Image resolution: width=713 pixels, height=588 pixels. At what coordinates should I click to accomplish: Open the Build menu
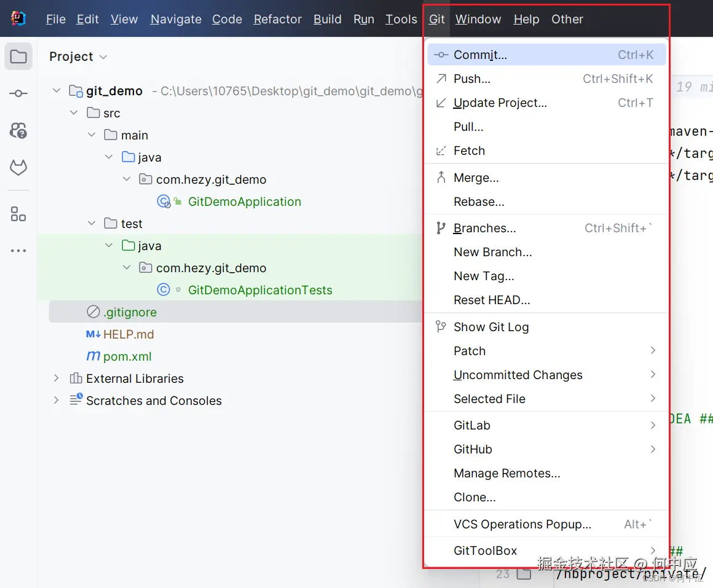328,19
